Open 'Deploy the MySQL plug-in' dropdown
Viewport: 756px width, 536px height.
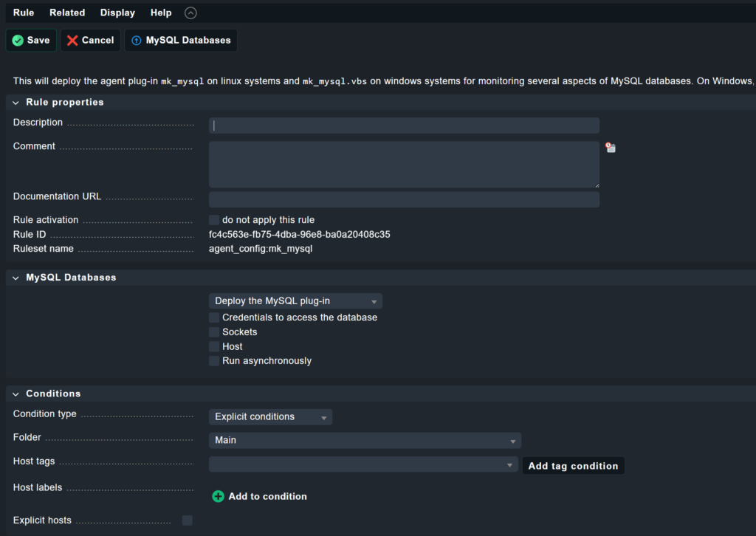click(295, 301)
